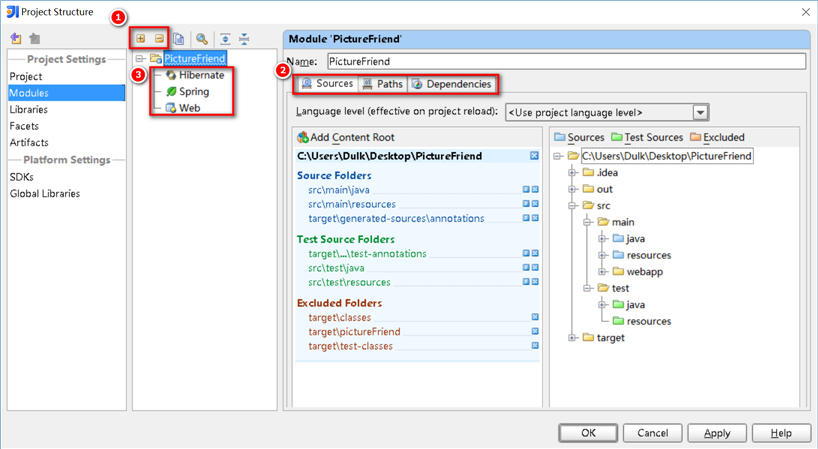Remove src\main\java source folder
818x449 pixels.
(535, 190)
